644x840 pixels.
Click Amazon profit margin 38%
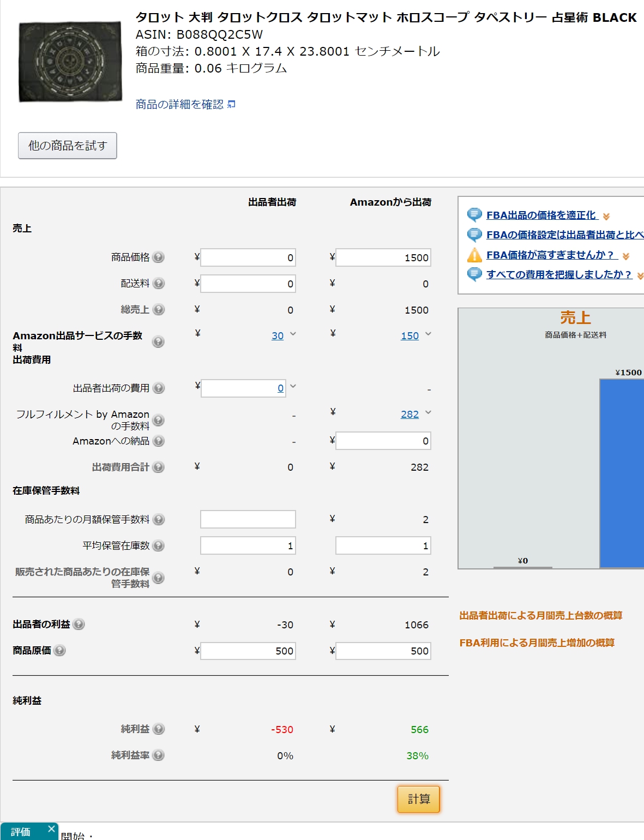pos(418,755)
